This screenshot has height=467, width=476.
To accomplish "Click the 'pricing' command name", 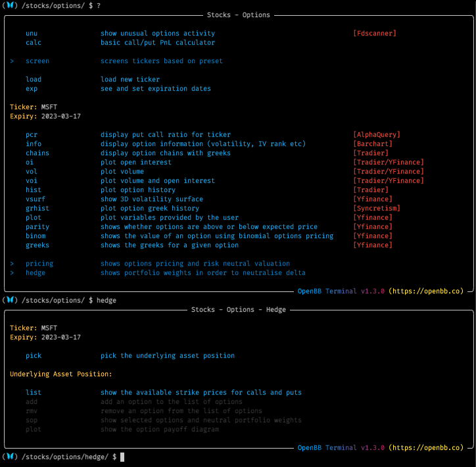I will (39, 264).
